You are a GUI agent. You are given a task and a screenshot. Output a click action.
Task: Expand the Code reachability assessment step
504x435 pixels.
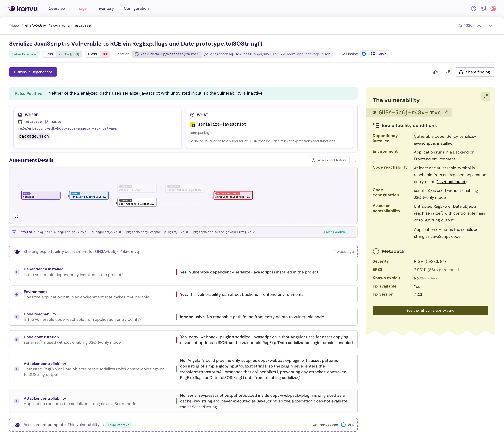[17, 317]
